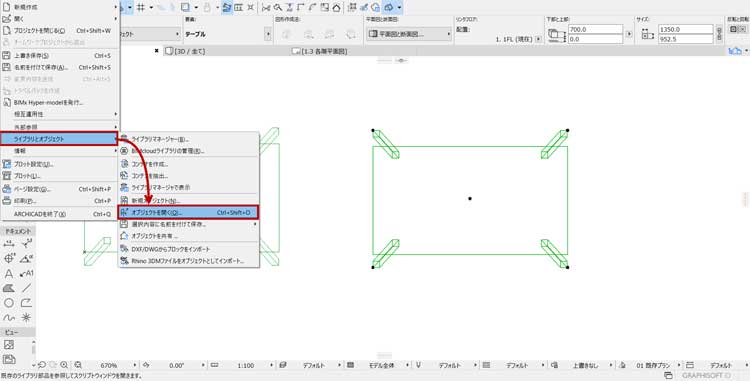Expand the 外部参照 submenu
750x381 pixels.
pyautogui.click(x=59, y=127)
